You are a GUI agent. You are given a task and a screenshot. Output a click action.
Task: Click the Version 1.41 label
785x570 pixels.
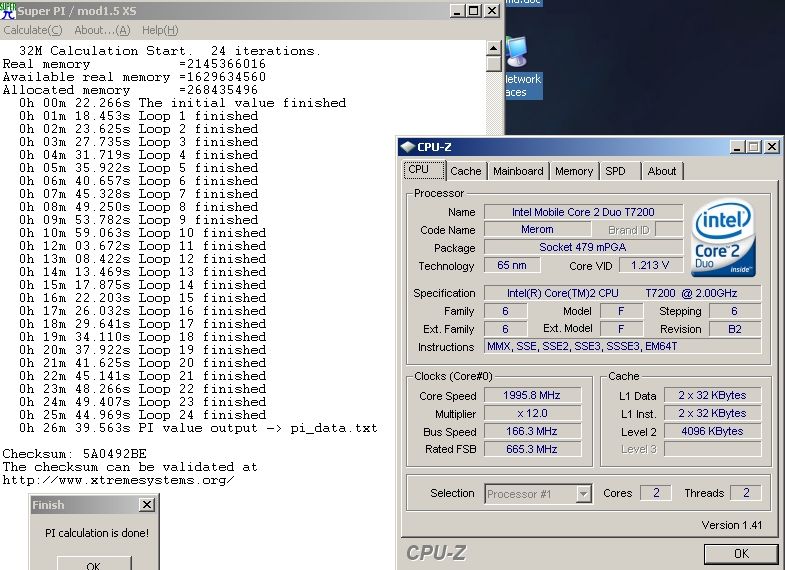click(x=732, y=525)
